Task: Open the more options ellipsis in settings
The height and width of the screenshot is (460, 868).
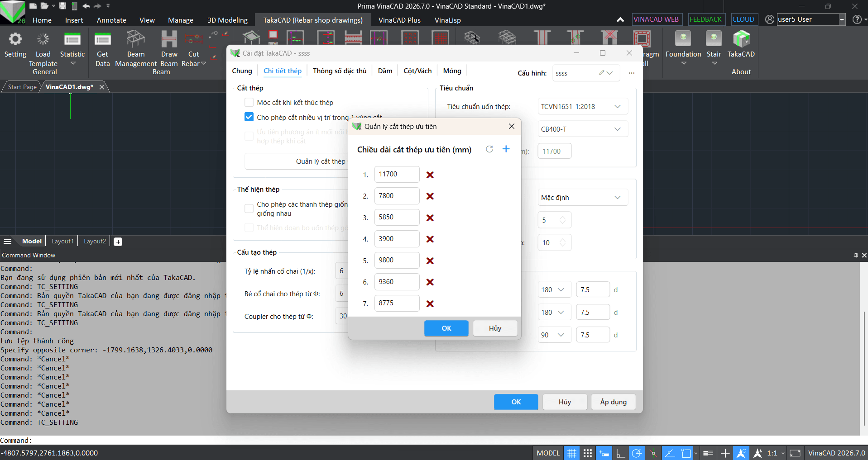Action: [x=632, y=73]
